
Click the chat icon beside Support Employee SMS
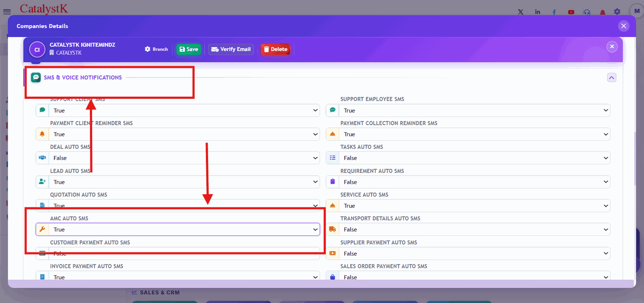332,110
